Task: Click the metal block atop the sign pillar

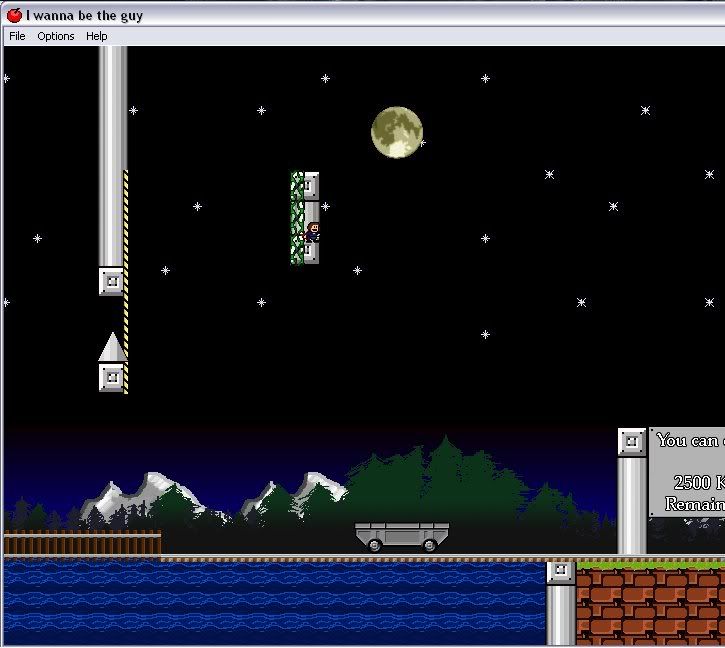Action: point(632,442)
